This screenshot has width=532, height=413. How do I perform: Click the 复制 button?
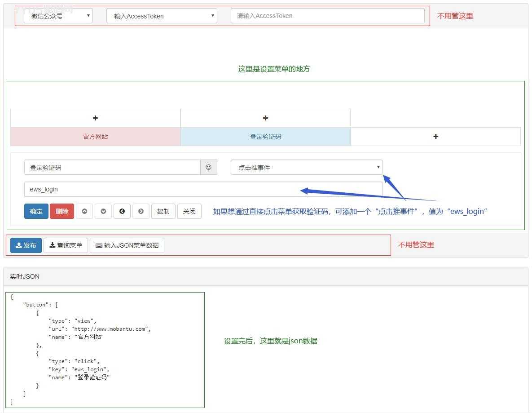[x=163, y=211]
